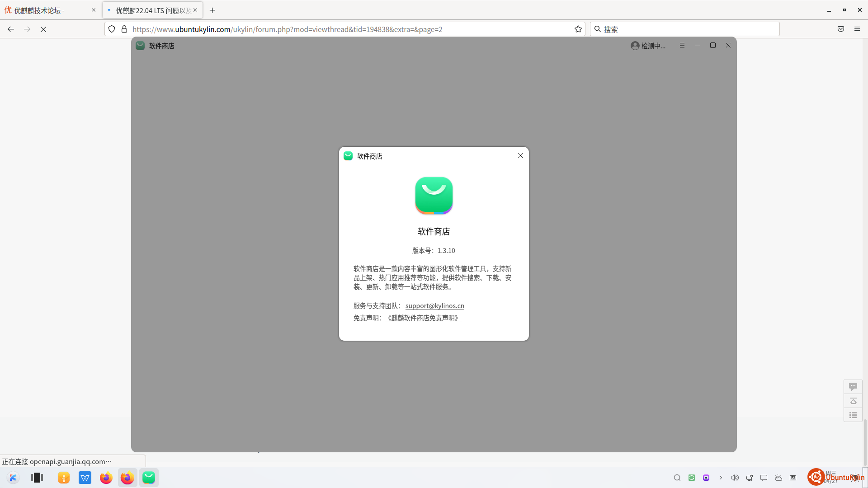This screenshot has height=488, width=868.
Task: Stop loading the current page
Action: 43,29
